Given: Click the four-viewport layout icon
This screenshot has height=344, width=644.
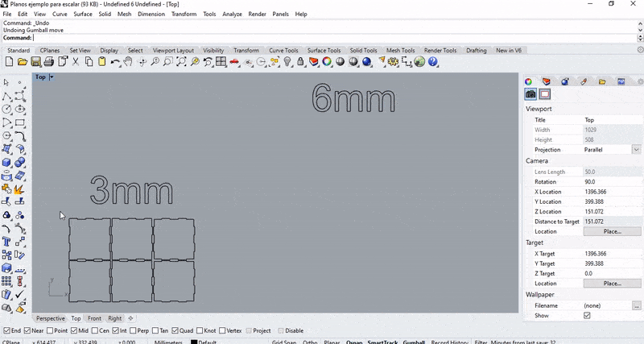Looking at the screenshot, I should pyautogui.click(x=221, y=62).
